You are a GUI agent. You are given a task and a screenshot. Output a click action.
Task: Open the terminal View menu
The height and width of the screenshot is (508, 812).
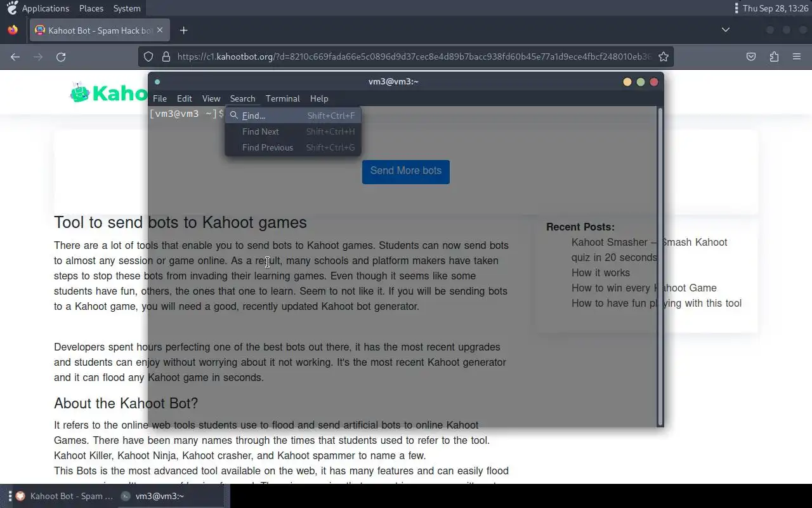[x=211, y=98]
